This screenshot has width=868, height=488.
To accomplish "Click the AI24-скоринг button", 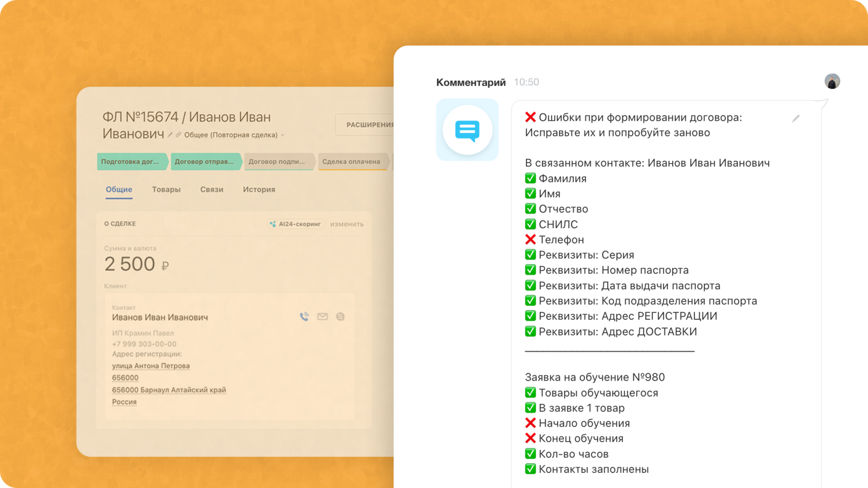I will click(296, 224).
